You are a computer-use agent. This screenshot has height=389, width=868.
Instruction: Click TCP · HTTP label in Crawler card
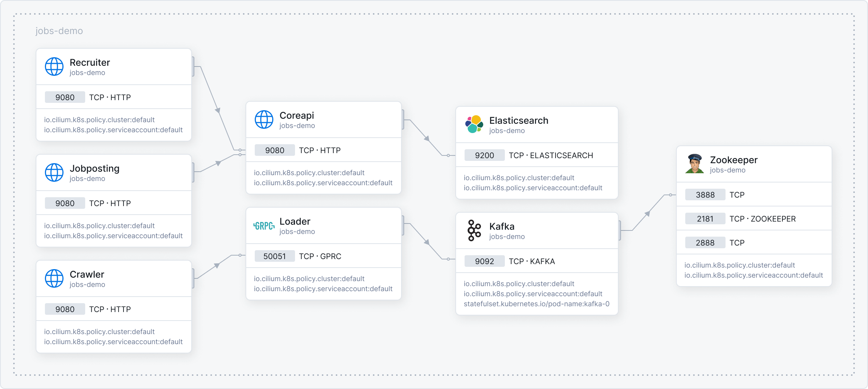[110, 309]
